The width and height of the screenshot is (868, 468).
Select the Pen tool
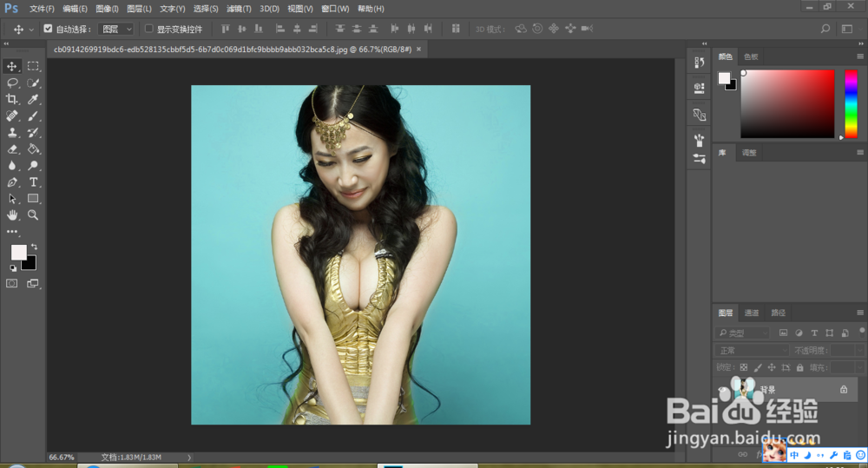[x=11, y=182]
